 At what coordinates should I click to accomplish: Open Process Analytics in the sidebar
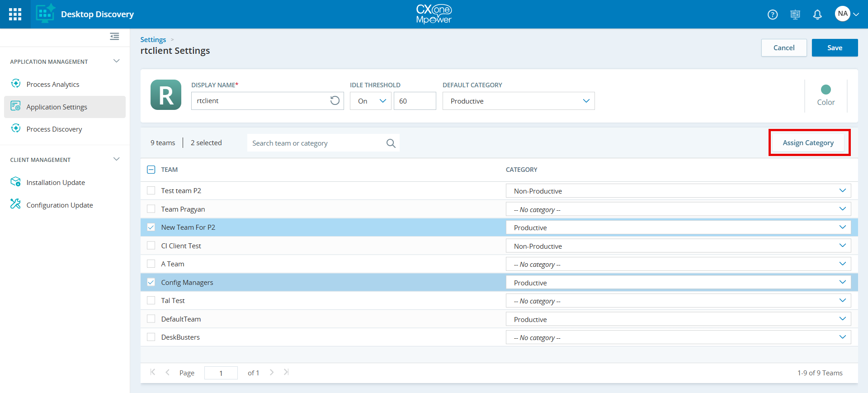click(53, 84)
